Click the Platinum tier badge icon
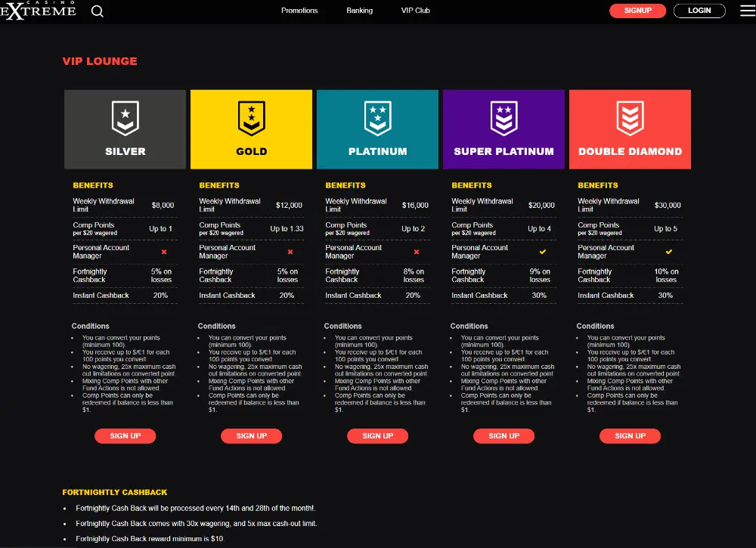756x548 pixels. [377, 118]
